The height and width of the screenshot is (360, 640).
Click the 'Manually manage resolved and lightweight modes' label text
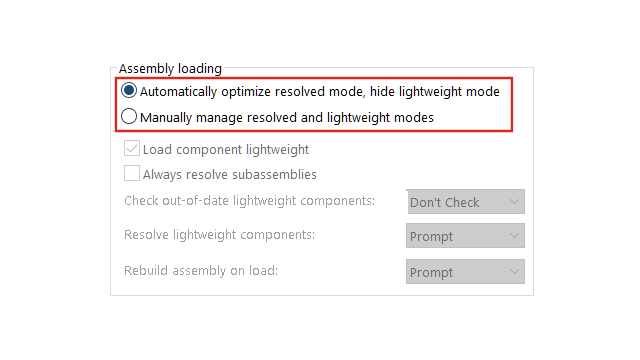click(x=287, y=118)
